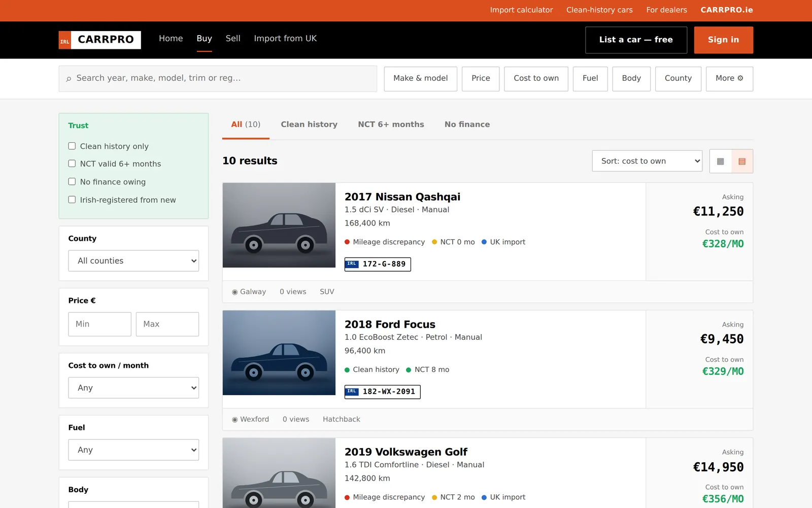812x508 pixels.
Task: Open Make & model filter
Action: pyautogui.click(x=421, y=79)
